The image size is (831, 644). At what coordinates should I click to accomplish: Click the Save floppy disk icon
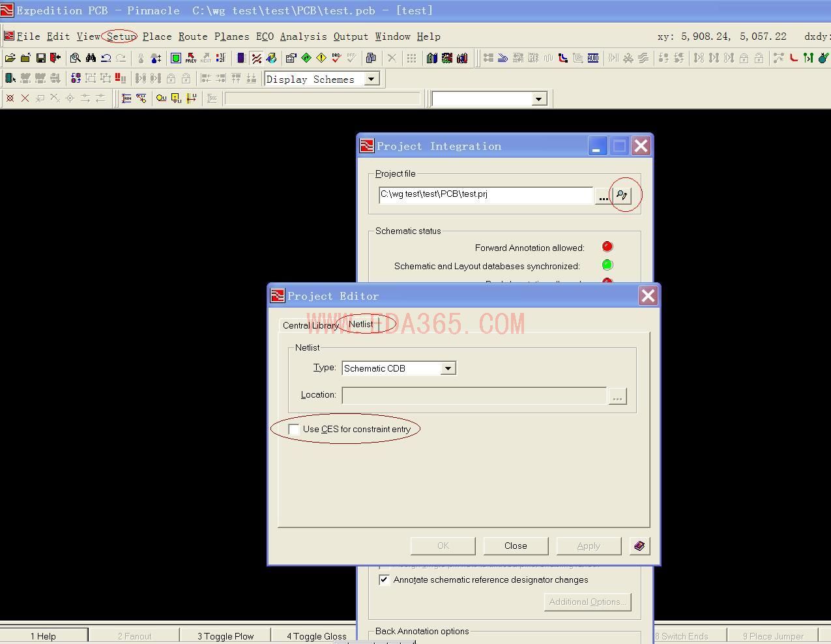(x=41, y=58)
